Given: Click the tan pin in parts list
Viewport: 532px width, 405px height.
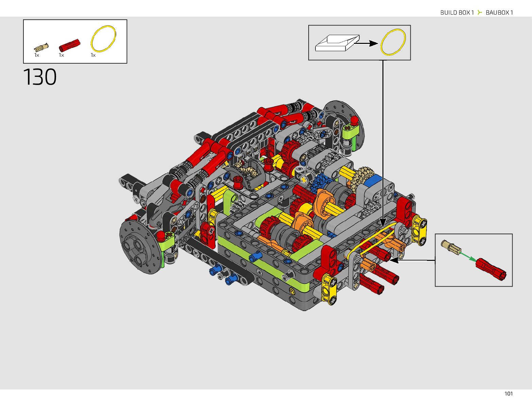Looking at the screenshot, I should (x=41, y=47).
